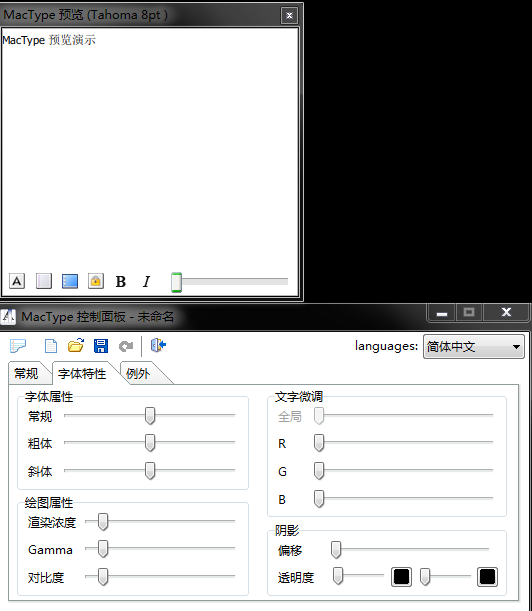Open a profile with the folder icon
532x611 pixels.
click(76, 346)
